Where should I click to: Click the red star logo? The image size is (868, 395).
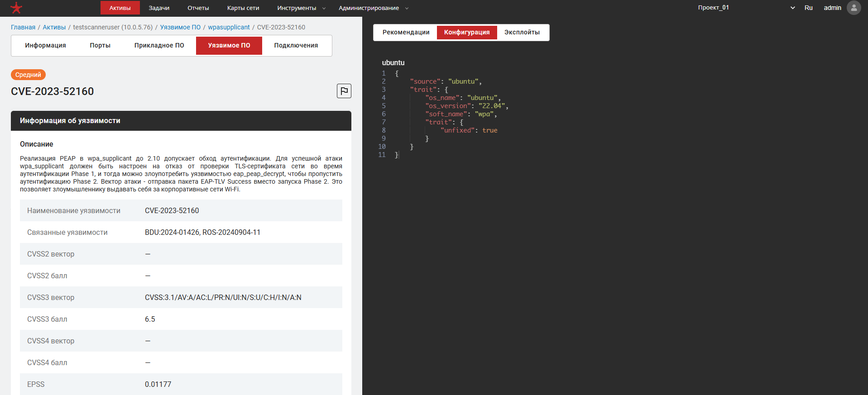16,8
